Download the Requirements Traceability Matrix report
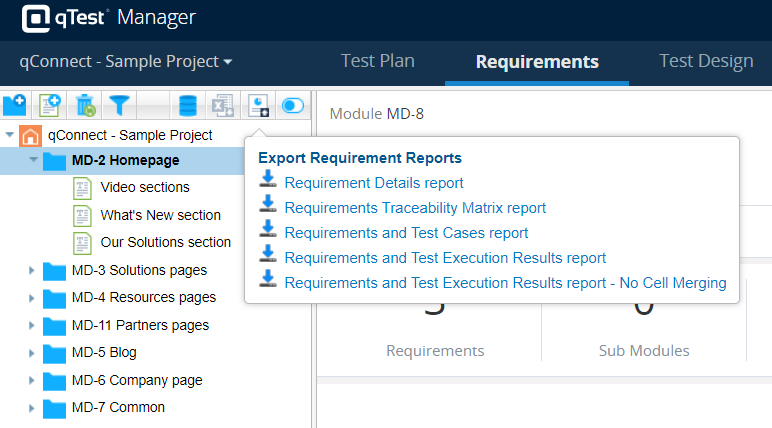772x428 pixels. [x=415, y=208]
